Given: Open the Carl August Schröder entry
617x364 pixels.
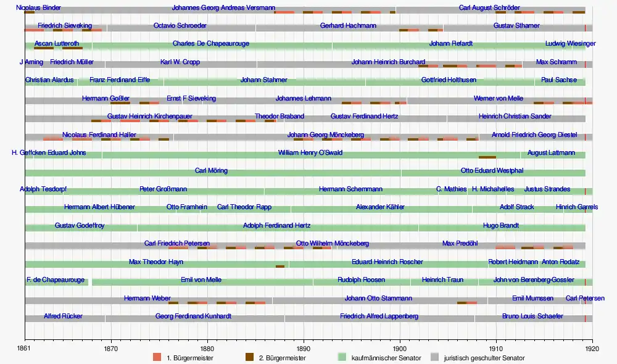Looking at the screenshot, I should pos(489,8).
